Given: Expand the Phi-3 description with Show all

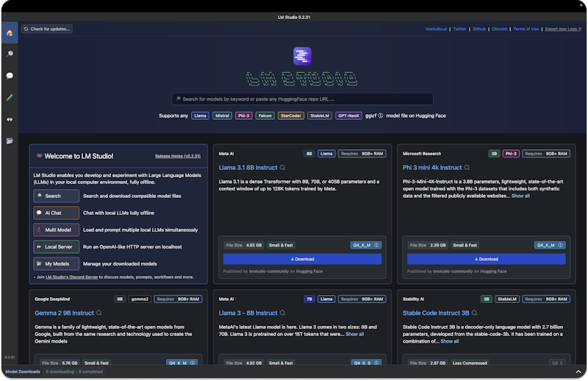Looking at the screenshot, I should (x=520, y=196).
